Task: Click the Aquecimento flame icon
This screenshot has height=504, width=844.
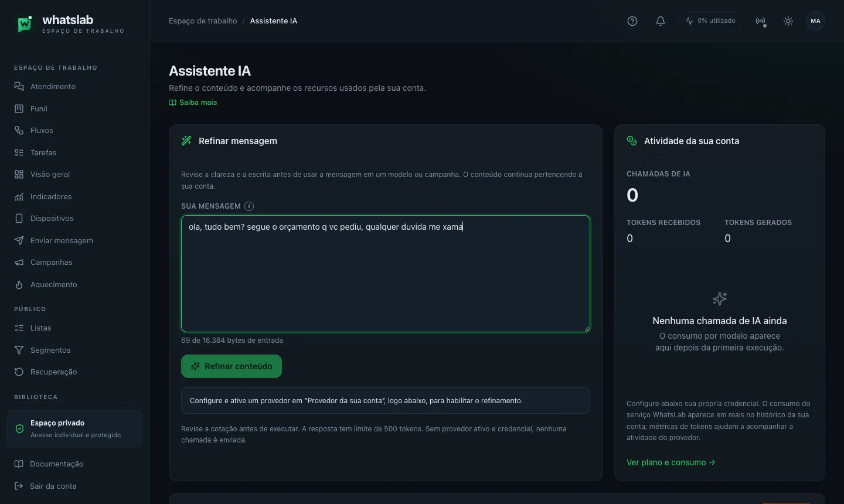Action: click(19, 284)
